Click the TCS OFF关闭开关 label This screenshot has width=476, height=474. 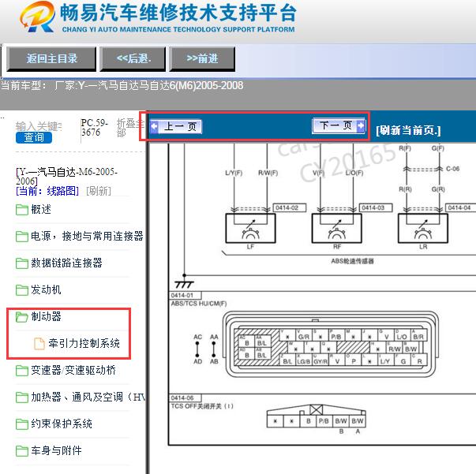(202, 406)
